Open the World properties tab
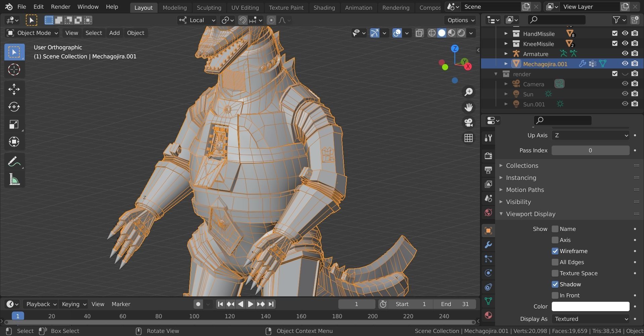Screen dimensions: 644x336 click(x=488, y=212)
